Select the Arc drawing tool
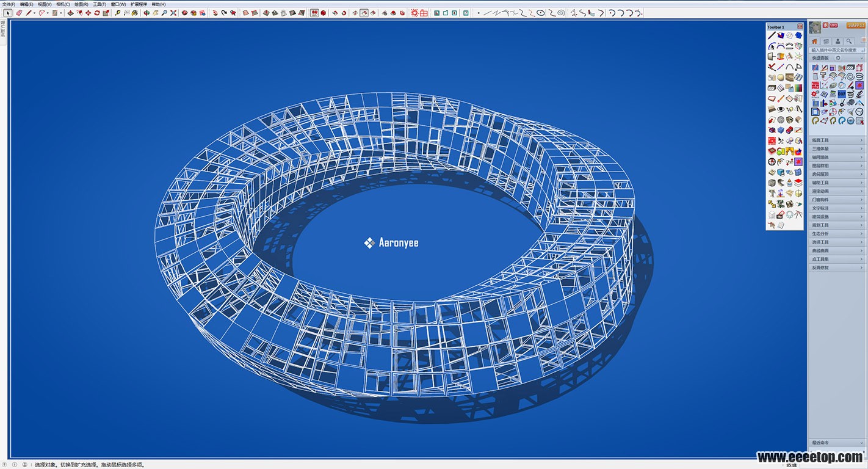The height and width of the screenshot is (469, 868). pos(42,13)
